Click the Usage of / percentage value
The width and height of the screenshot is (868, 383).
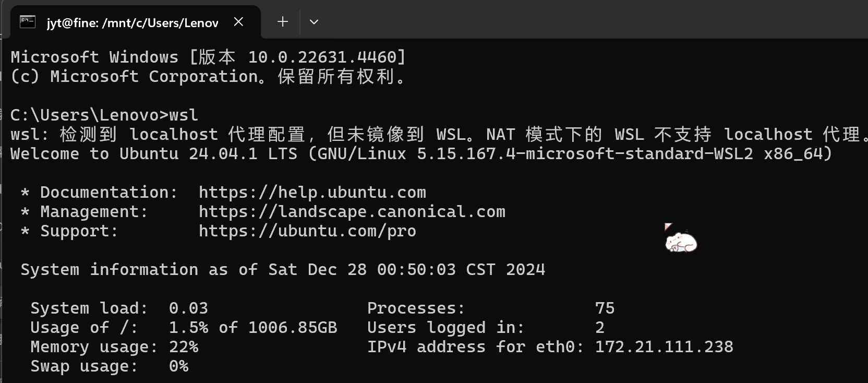click(189, 327)
